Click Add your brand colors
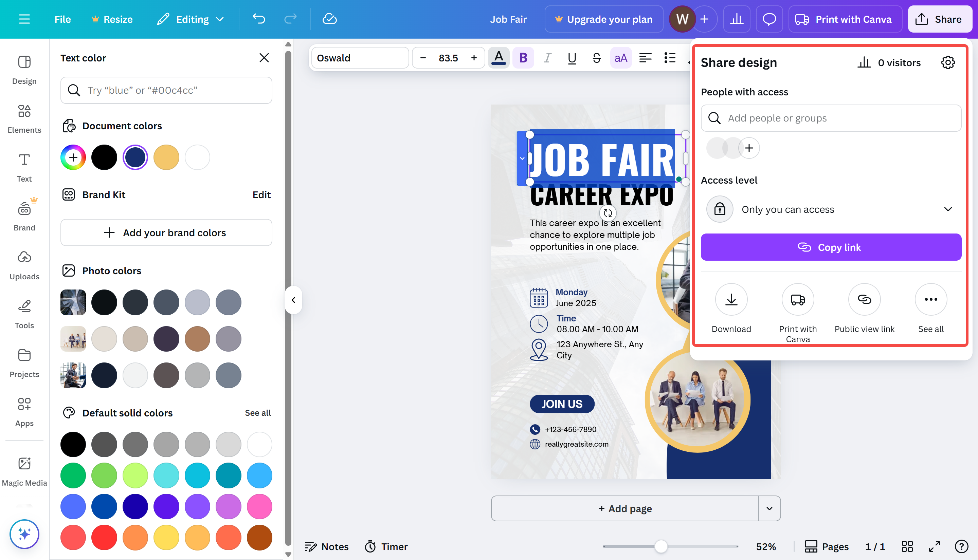978x560 pixels. click(166, 232)
